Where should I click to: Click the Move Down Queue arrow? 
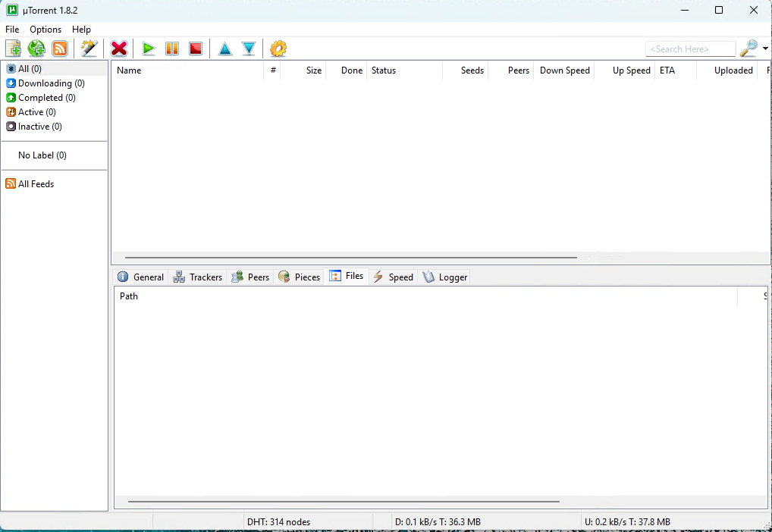(x=249, y=49)
